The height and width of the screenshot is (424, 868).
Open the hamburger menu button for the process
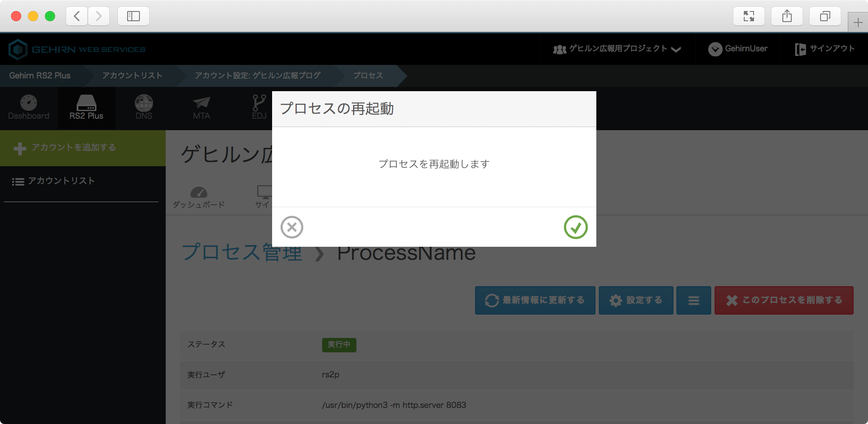693,301
